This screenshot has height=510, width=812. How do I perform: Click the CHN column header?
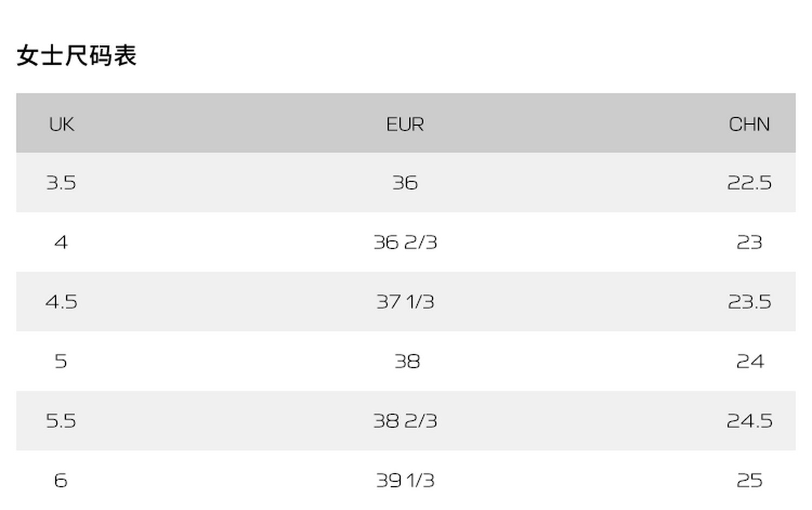click(x=749, y=125)
